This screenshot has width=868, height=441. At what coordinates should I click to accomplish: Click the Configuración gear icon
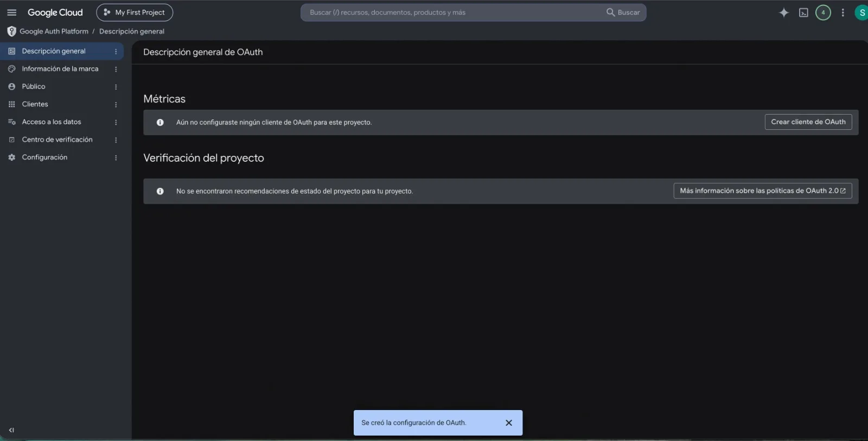click(11, 157)
